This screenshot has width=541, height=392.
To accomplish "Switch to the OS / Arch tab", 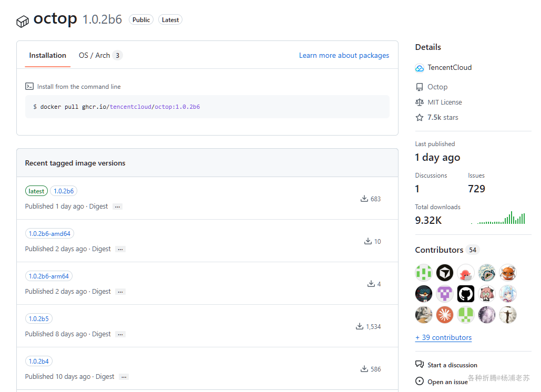I will tap(100, 56).
